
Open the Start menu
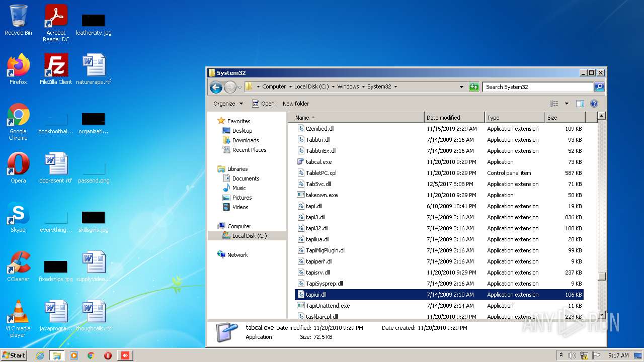tap(14, 355)
